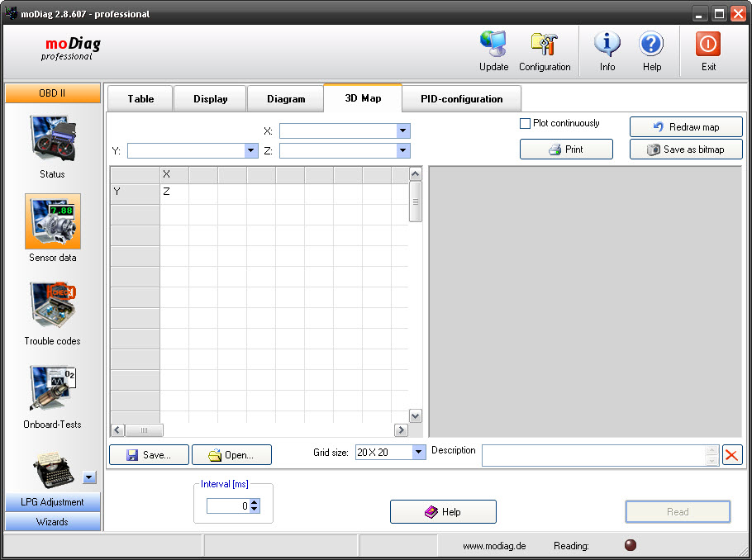Enable Plot continuously checkbox
The image size is (752, 560).
coord(525,124)
